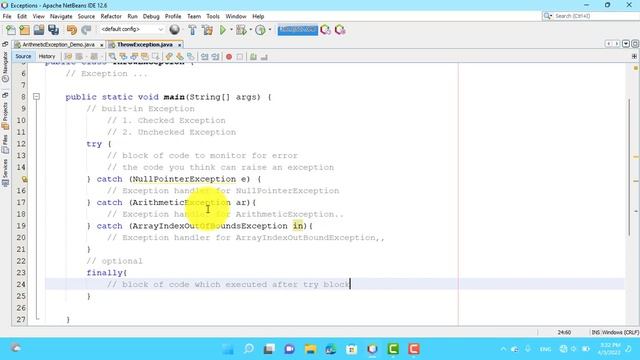
Task: Create a New File from toolbar
Action: 11,30
